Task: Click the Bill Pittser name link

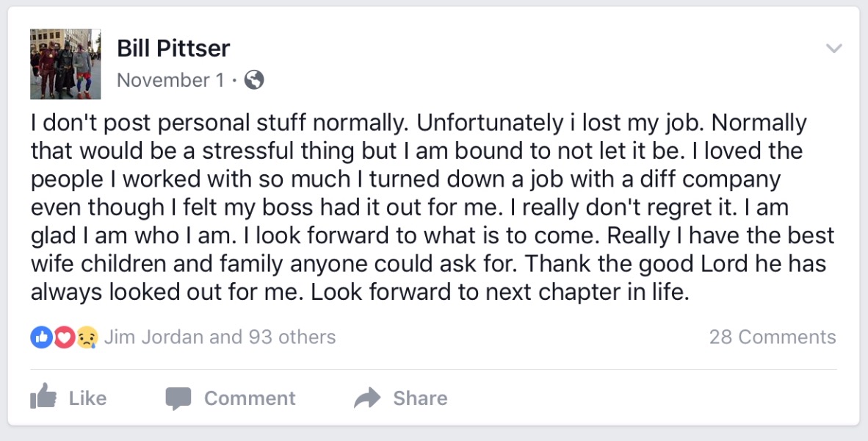Action: coord(173,49)
